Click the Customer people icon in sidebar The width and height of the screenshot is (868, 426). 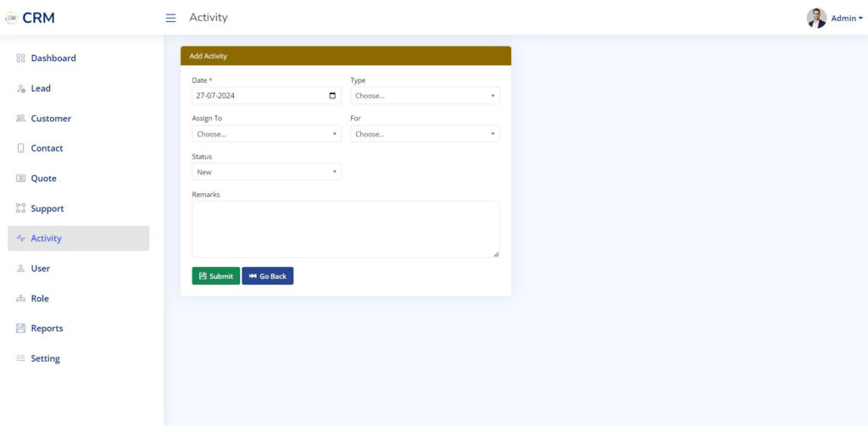pyautogui.click(x=21, y=119)
